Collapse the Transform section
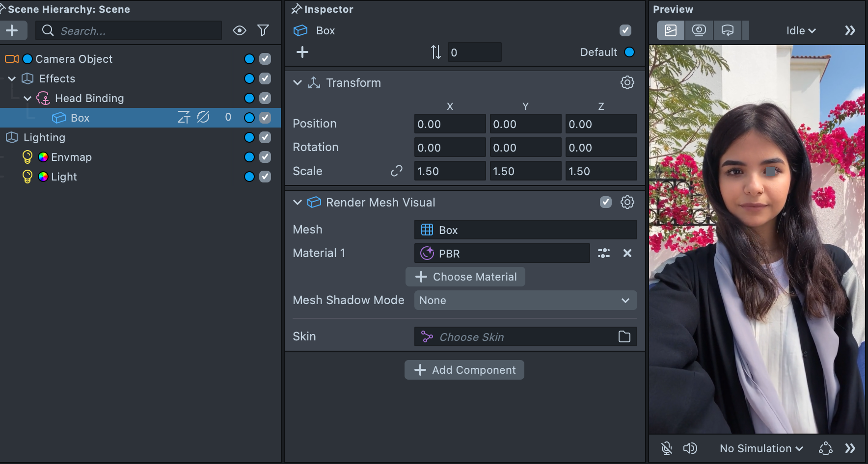The image size is (868, 464). [x=297, y=82]
